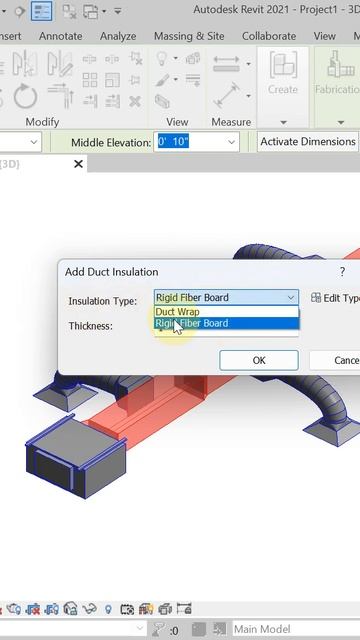The image size is (360, 640).
Task: Click the Mirror - Pick Axis tool
Action: (25, 63)
